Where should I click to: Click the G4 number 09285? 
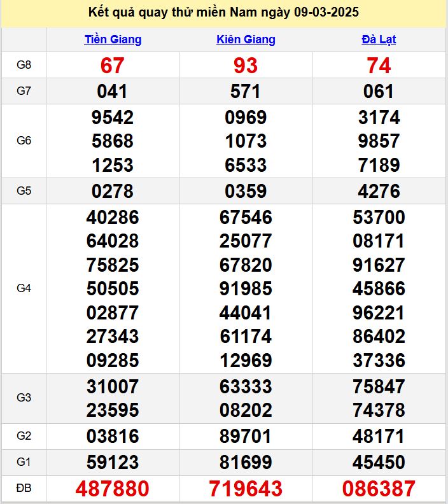113,360
